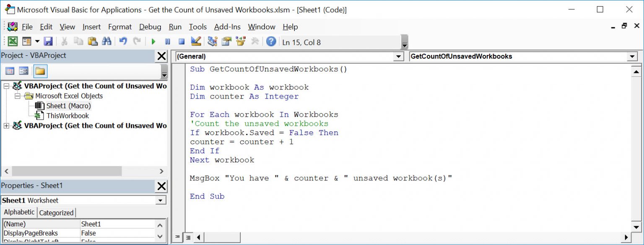Open the (General) object dropdown
This screenshot has width=644, height=245.
click(x=397, y=56)
